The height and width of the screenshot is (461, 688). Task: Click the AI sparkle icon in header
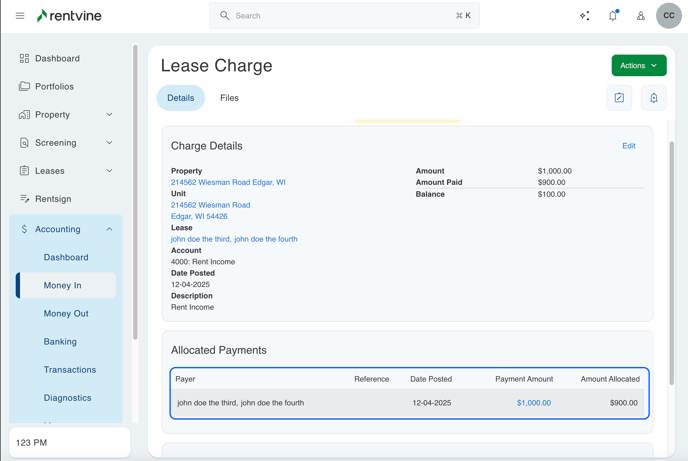pyautogui.click(x=585, y=16)
